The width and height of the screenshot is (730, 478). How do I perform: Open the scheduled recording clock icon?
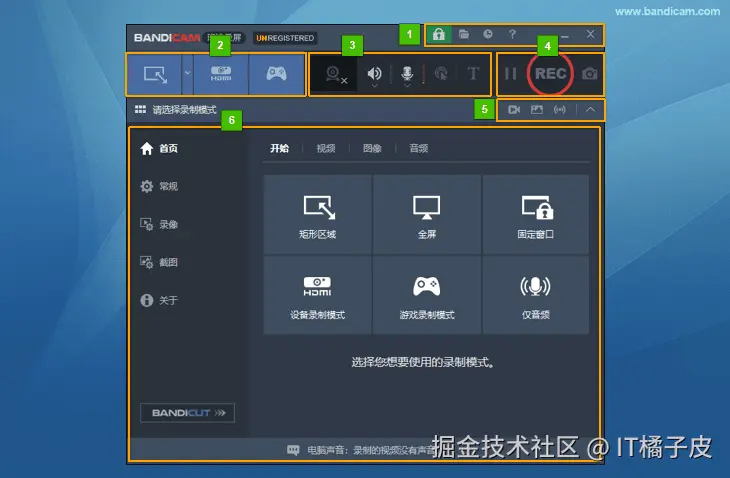point(487,34)
